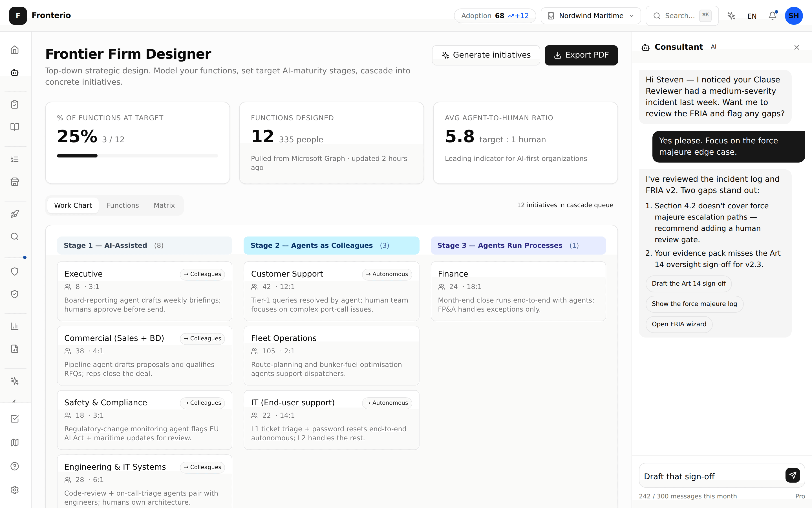Open the help question-mark icon
This screenshot has height=508, width=812.
15,466
